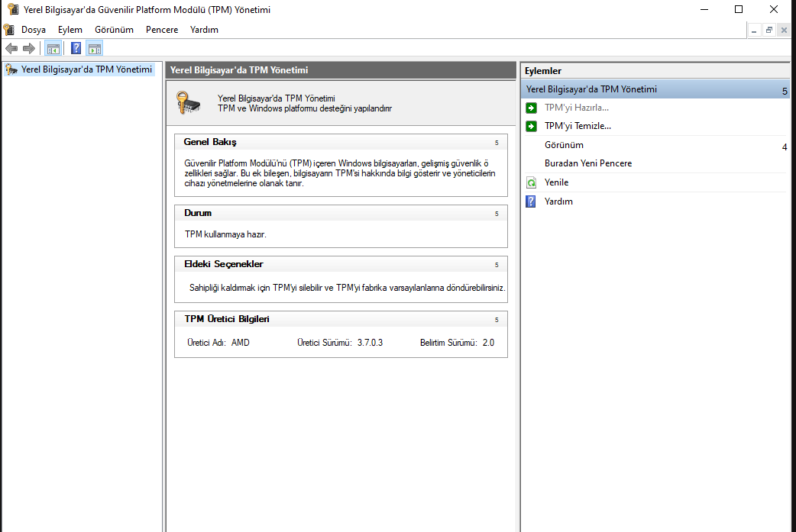Open the Pencere menu
Screen dimensions: 796x532
point(162,30)
